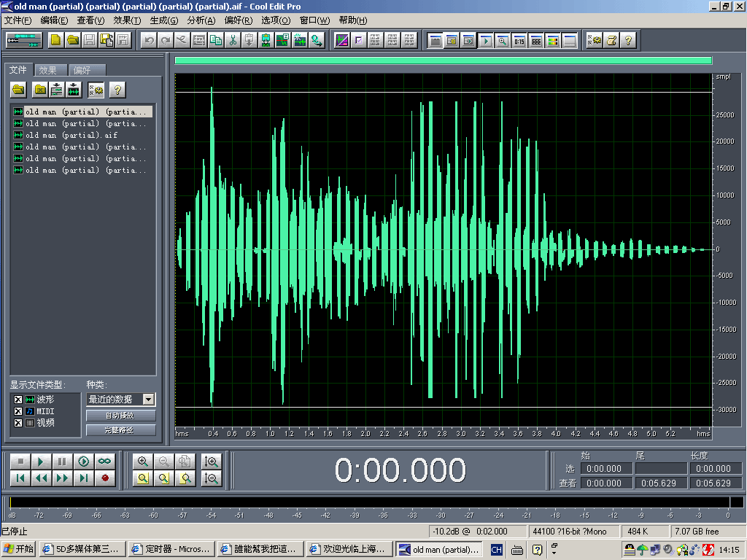This screenshot has width=747, height=560.
Task: Open the 文件(F) menu
Action: coord(18,20)
